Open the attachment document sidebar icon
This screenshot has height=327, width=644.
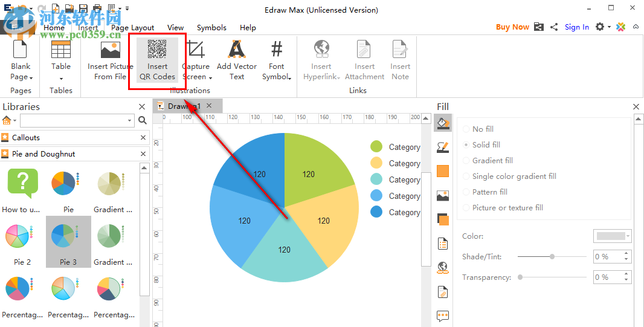tap(443, 292)
